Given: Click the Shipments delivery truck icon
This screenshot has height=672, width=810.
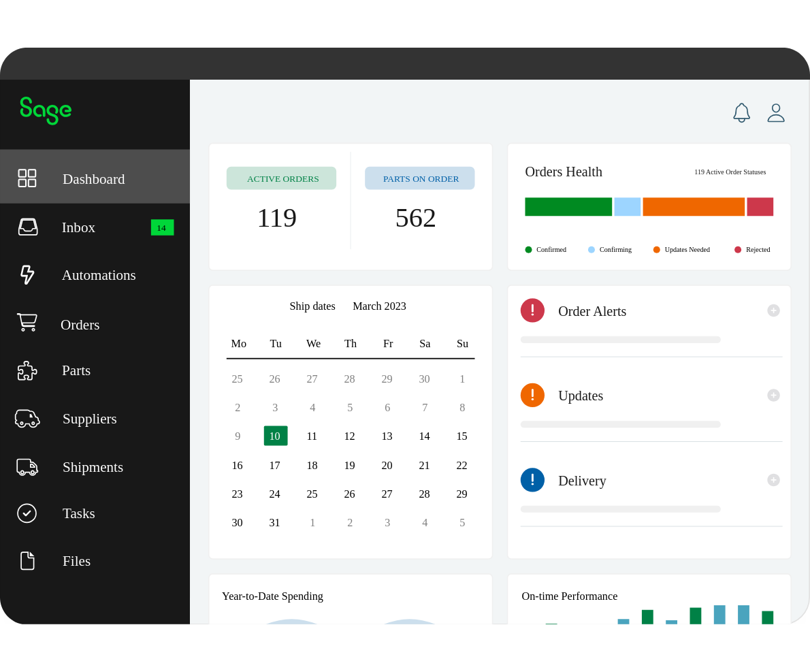Looking at the screenshot, I should coord(27,466).
